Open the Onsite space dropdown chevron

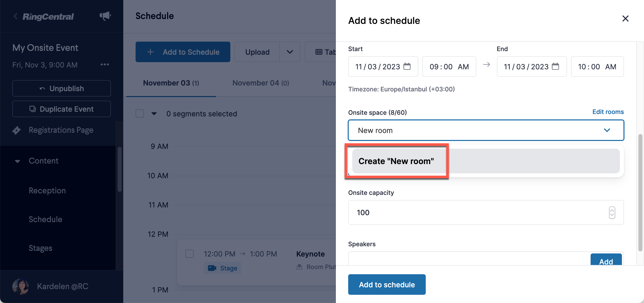point(607,130)
